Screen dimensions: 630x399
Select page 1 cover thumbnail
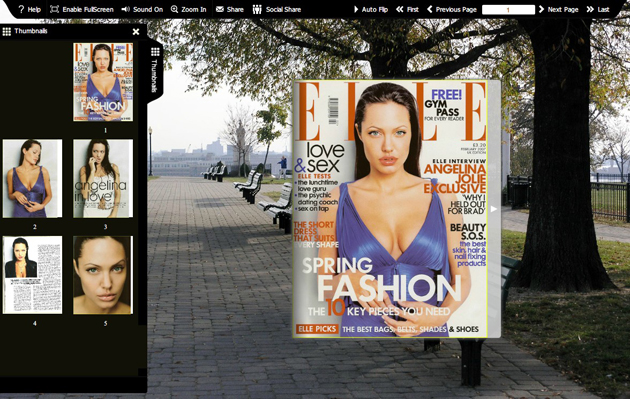tap(103, 82)
